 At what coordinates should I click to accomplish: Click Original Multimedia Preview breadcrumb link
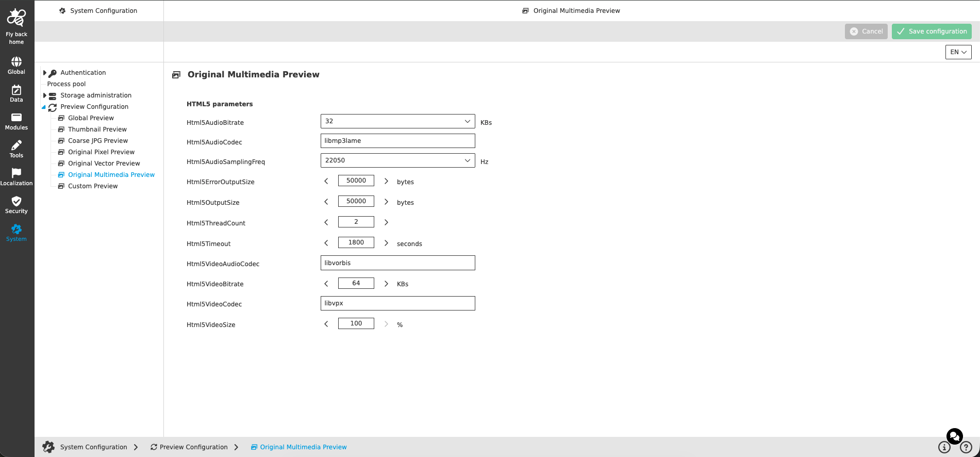(x=298, y=447)
